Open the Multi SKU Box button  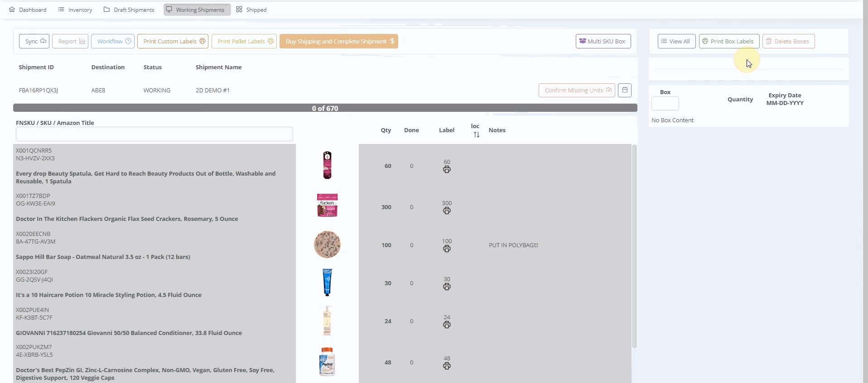point(603,41)
